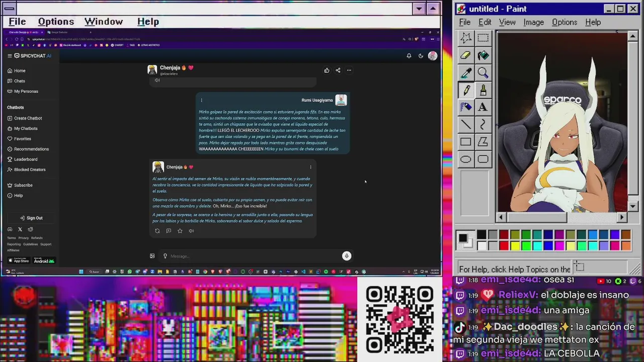Click the image upload icon beside message box
The height and width of the screenshot is (362, 644).
pyautogui.click(x=152, y=256)
